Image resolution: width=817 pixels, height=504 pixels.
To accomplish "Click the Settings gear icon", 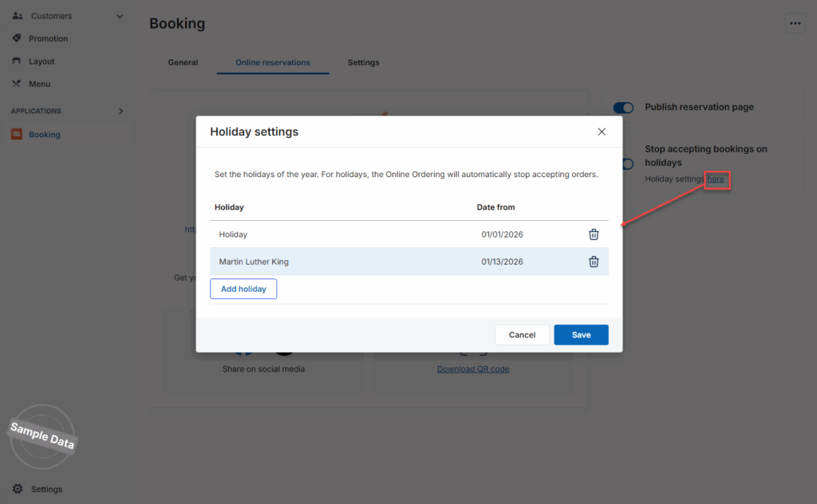I will [17, 489].
